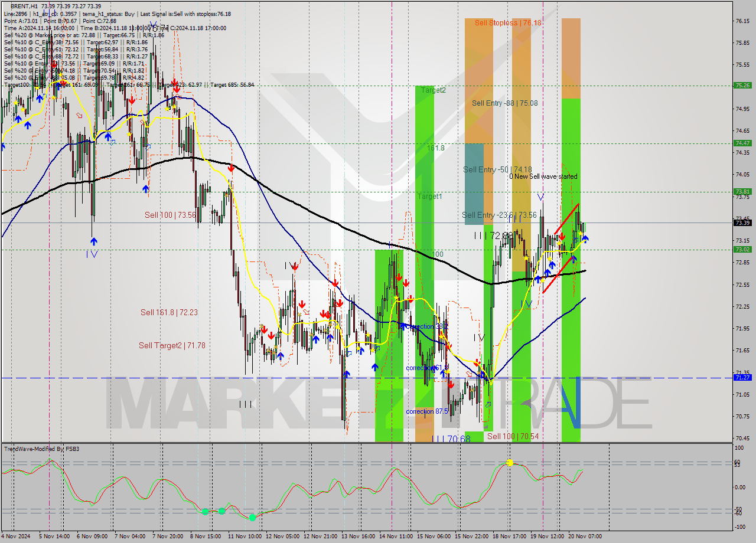
Task: Click the 'correction 61.8' label
Action: pos(428,368)
